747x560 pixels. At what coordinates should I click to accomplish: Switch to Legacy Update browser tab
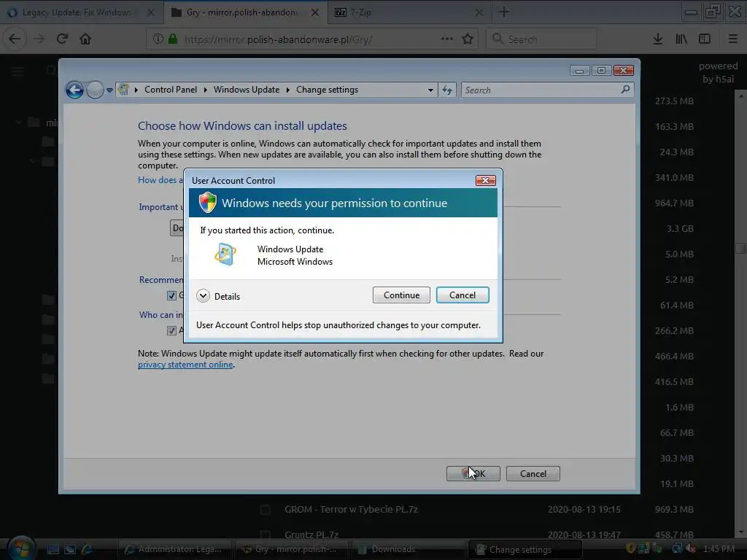coord(82,12)
